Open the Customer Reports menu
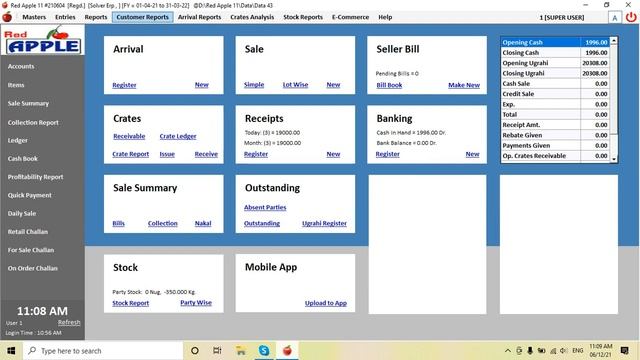Image resolution: width=640 pixels, height=360 pixels. point(142,17)
